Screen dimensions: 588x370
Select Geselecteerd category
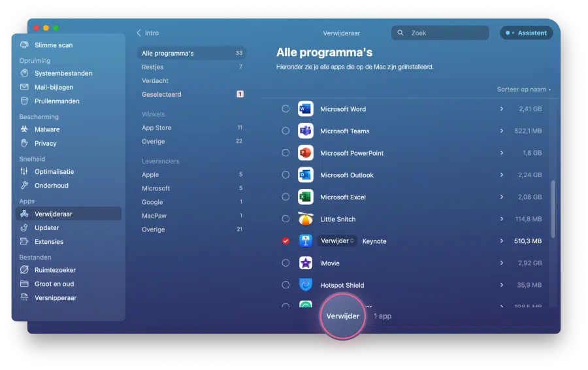pos(192,94)
